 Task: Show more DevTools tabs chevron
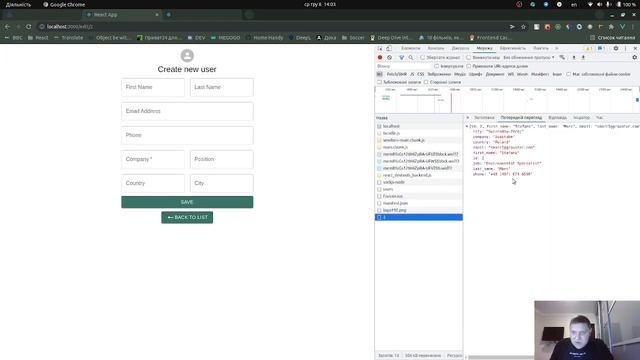click(x=556, y=48)
